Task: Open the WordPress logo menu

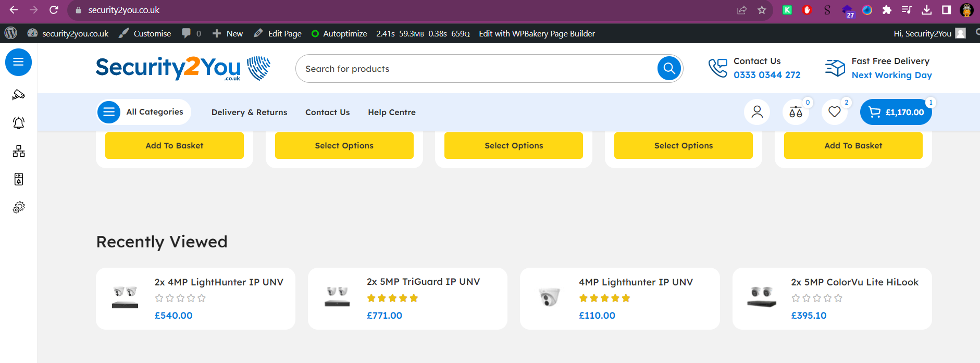Action: 11,33
